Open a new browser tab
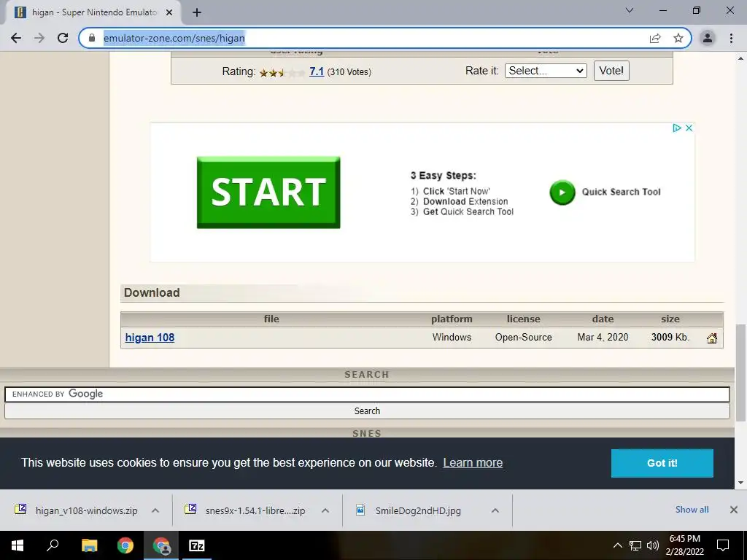This screenshot has width=747, height=560. (x=197, y=12)
